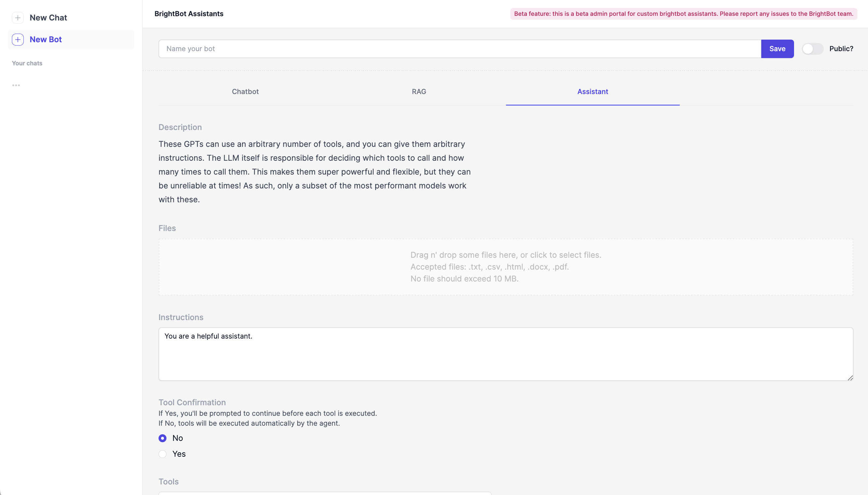
Task: Select the Yes radio for Tool Confirmation
Action: (162, 454)
